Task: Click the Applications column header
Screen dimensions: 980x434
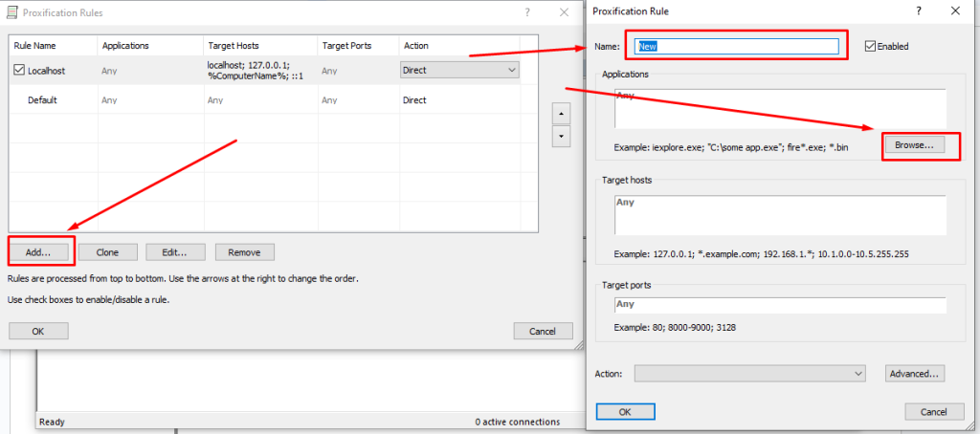Action: click(150, 46)
